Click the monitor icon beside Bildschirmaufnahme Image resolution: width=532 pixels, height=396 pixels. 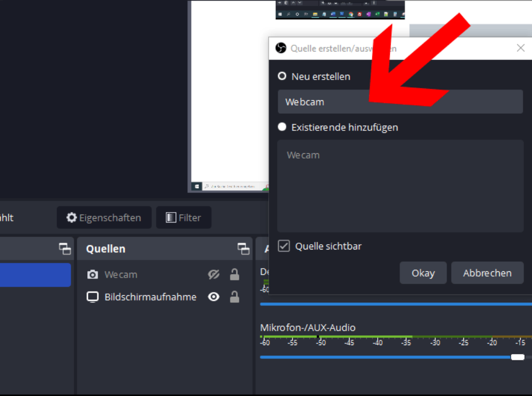tap(94, 297)
